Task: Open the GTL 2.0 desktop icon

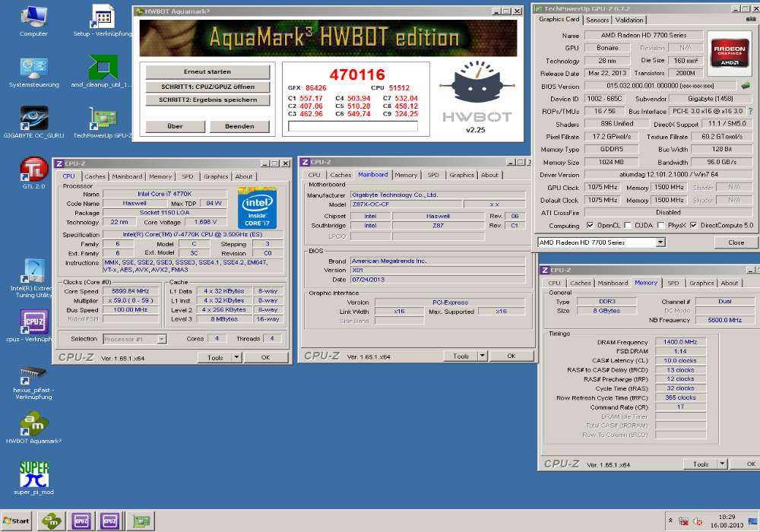Action: [34, 173]
